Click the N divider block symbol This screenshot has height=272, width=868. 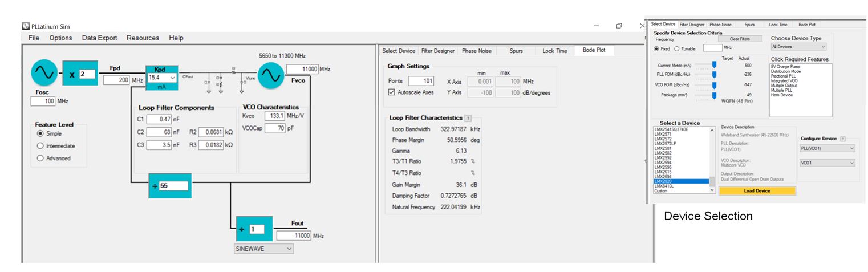click(x=154, y=186)
